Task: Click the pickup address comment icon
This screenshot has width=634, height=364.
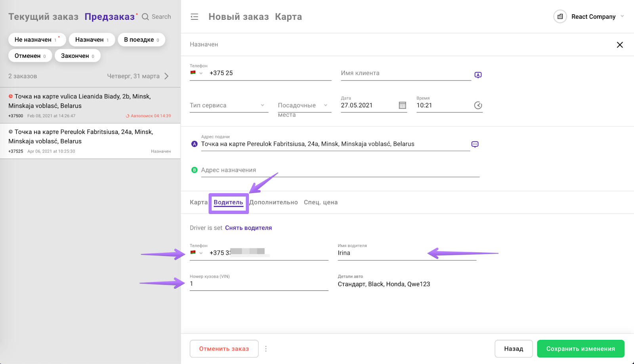Action: point(475,144)
